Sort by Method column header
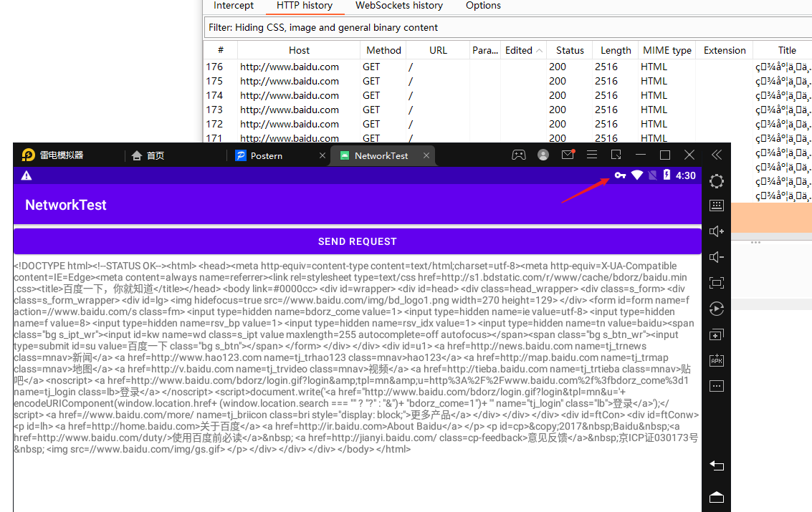This screenshot has width=812, height=512. click(383, 50)
